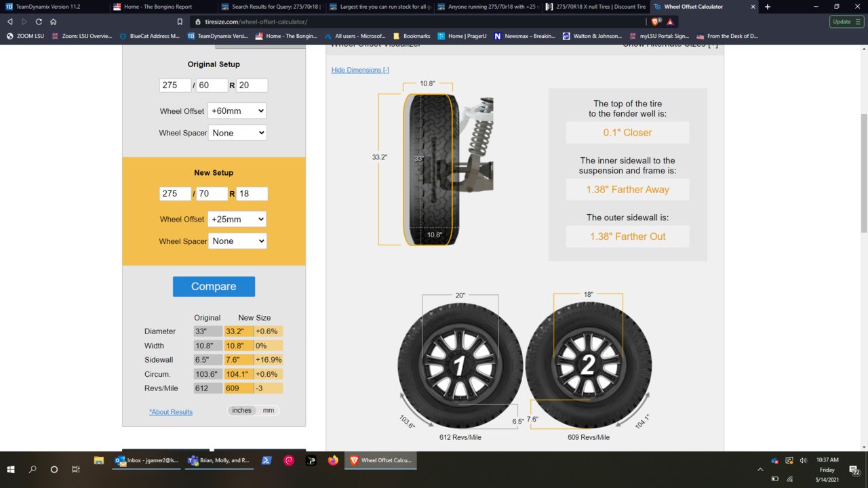Open Teams chat taskbar item
868x488 pixels.
click(218, 461)
